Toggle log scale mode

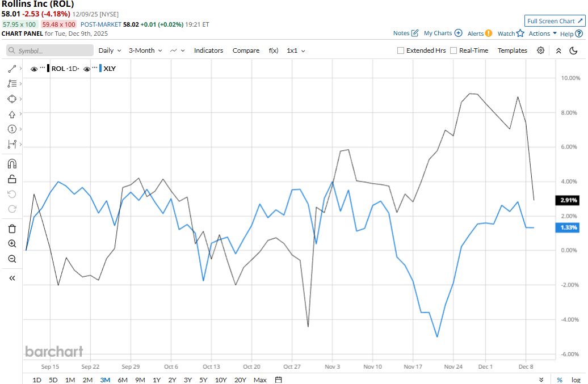(576, 380)
